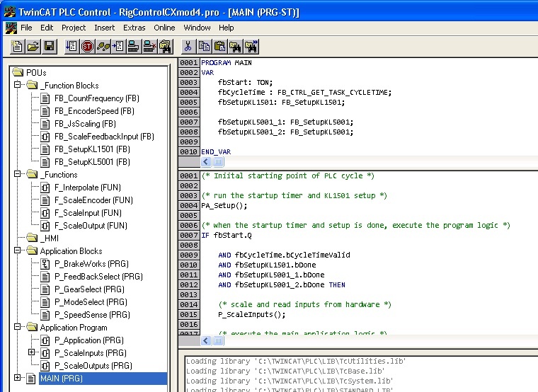Click the Run program toolbar icon
The height and width of the screenshot is (392, 538).
coord(71,46)
